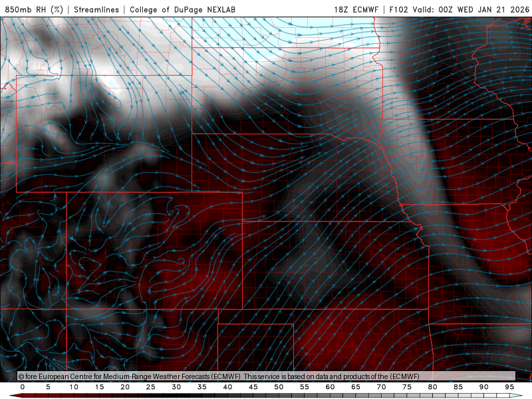Click the '90' label on the color scale
The image size is (532, 399).
click(484, 387)
